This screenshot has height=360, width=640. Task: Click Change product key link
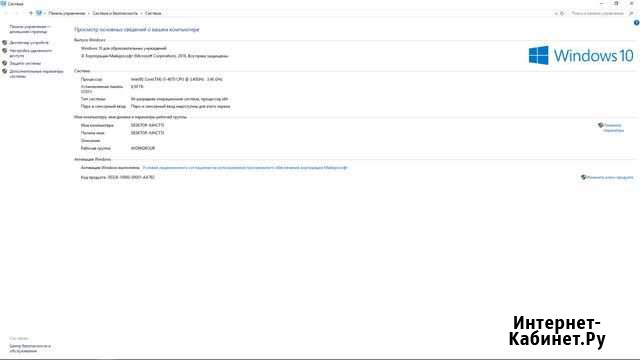point(610,177)
